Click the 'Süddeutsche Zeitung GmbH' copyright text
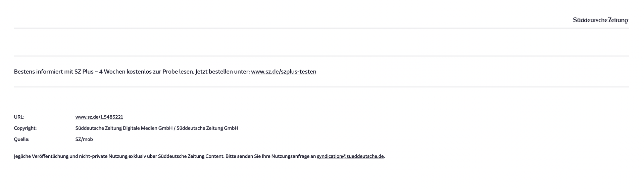 pos(207,128)
